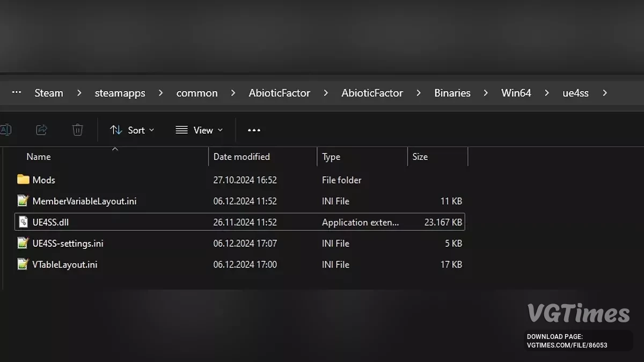The height and width of the screenshot is (362, 644).
Task: Sort files by the Date modified column
Action: point(241,156)
